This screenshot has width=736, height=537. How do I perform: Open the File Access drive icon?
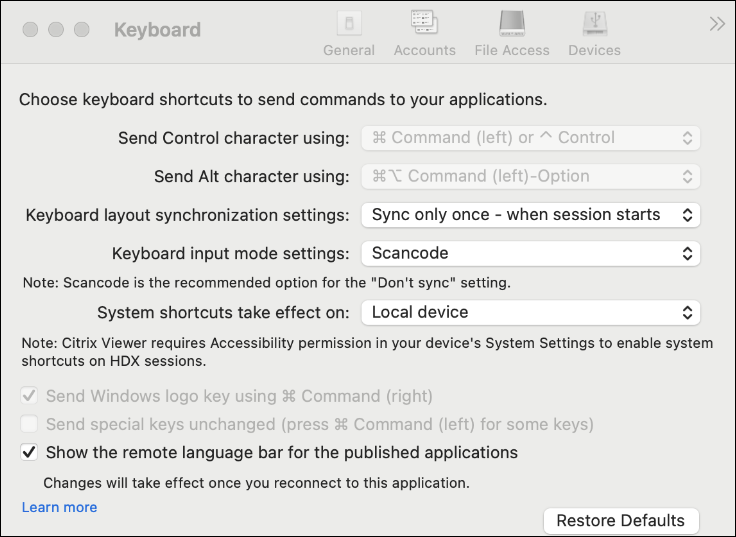tap(511, 23)
